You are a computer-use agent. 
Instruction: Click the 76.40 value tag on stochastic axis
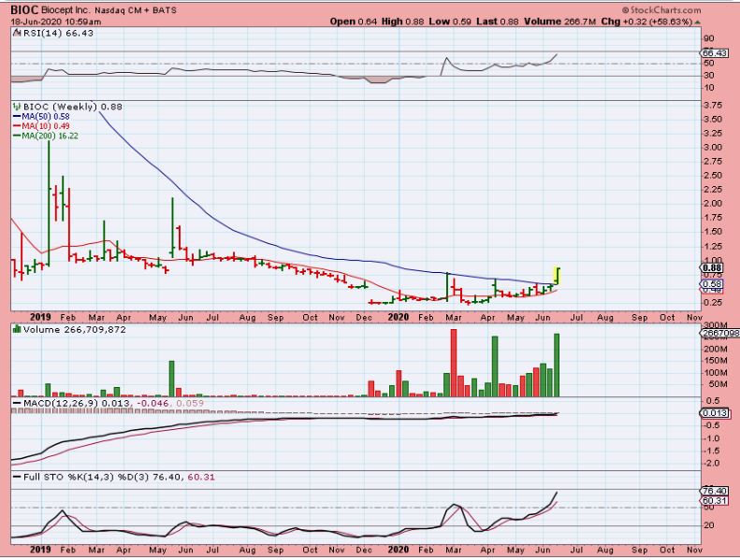[x=715, y=491]
